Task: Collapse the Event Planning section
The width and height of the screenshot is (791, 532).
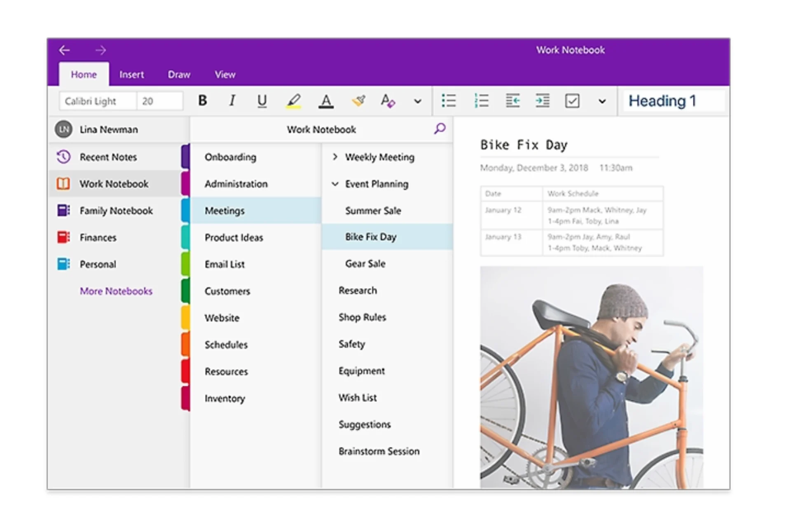Action: (x=335, y=184)
